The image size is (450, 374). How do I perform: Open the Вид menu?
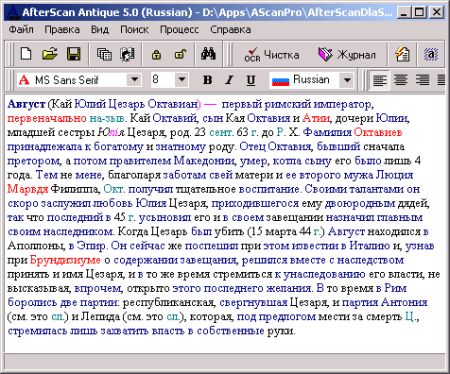coord(100,29)
